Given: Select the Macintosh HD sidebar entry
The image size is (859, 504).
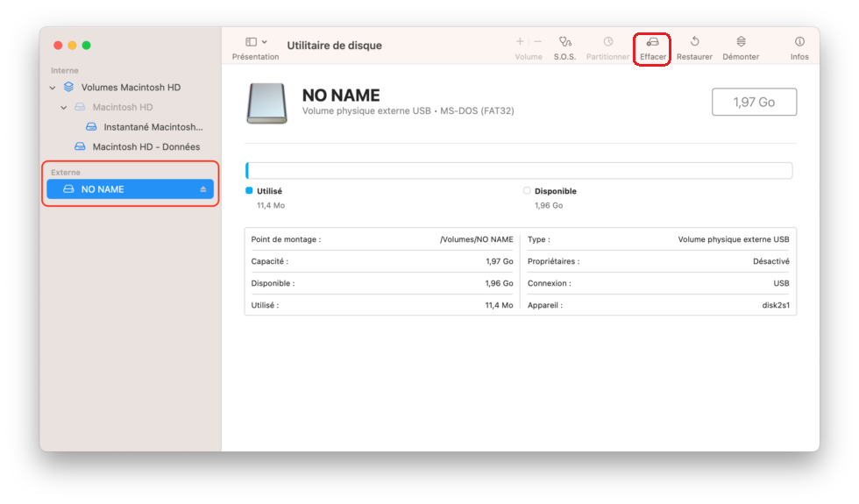Looking at the screenshot, I should click(x=131, y=107).
